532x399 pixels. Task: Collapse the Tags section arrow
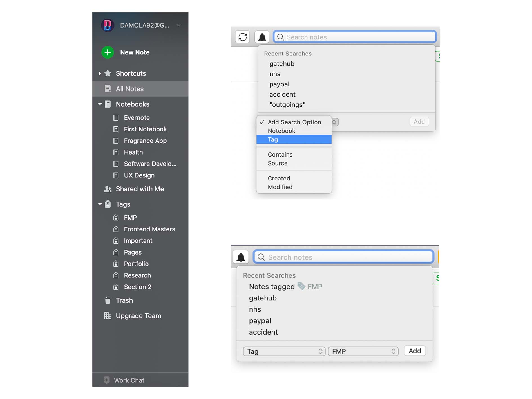point(100,204)
